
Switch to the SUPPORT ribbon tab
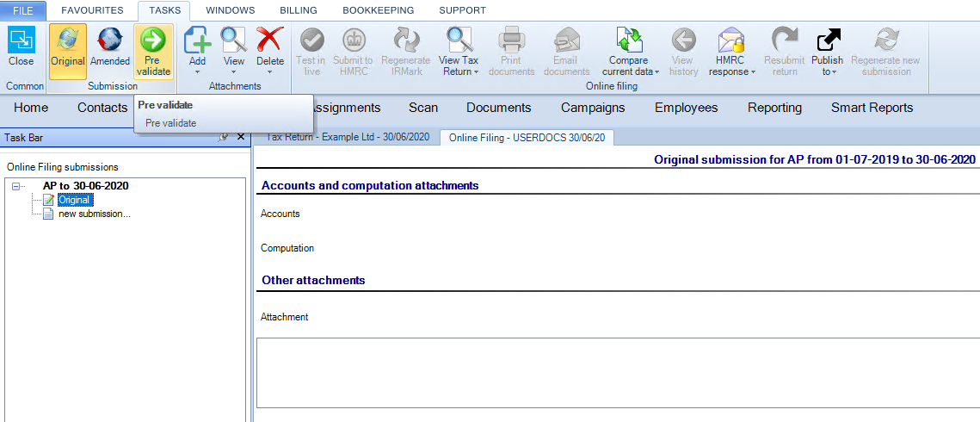463,10
